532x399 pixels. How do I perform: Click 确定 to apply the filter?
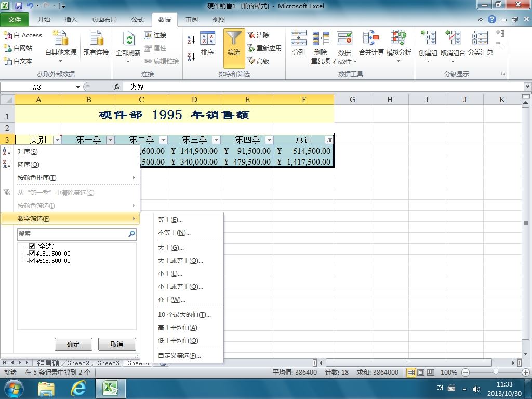[x=73, y=344]
